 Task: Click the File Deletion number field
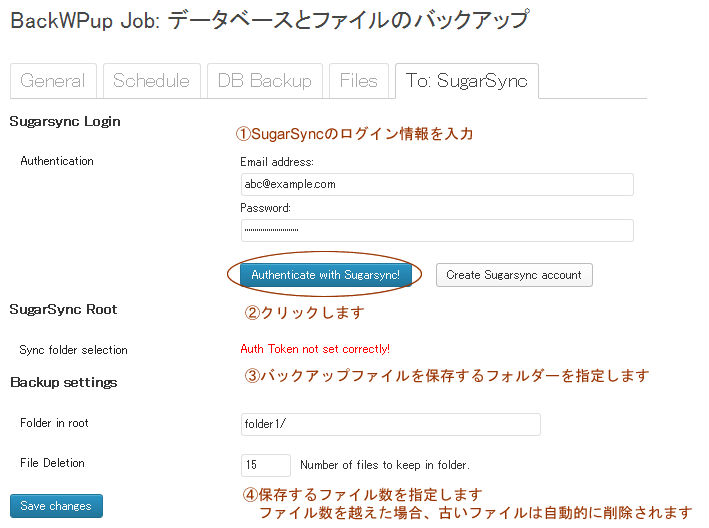click(x=266, y=465)
